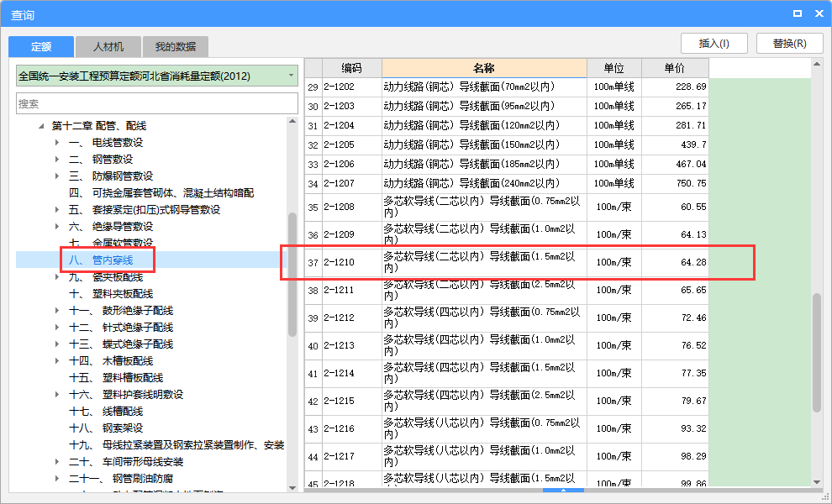Select 十八、钢索架设 tree item
Image resolution: width=832 pixels, height=504 pixels.
tap(106, 428)
